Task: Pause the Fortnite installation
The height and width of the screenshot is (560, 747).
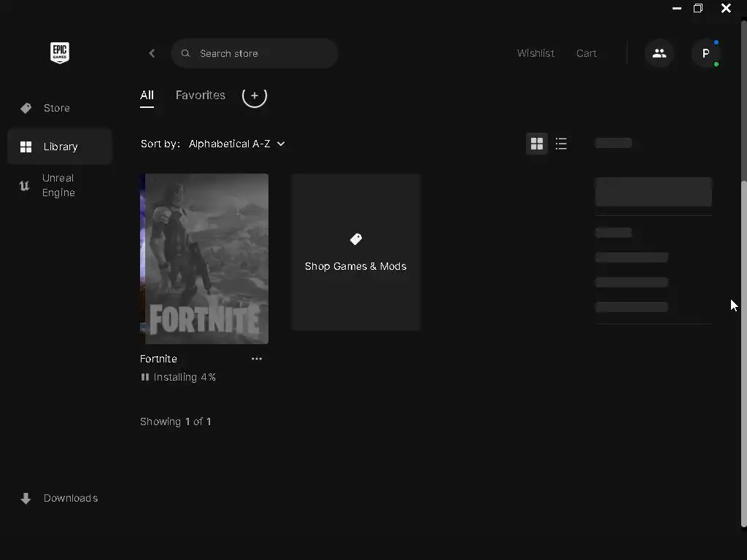Action: tap(145, 377)
